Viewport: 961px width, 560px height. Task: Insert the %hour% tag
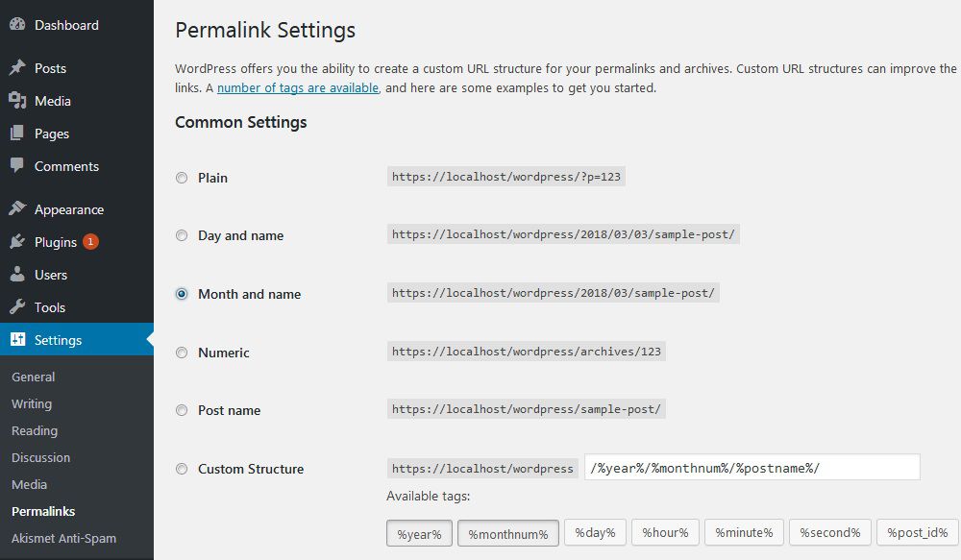point(665,532)
